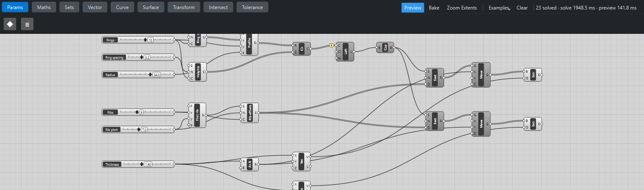
Task: Open the Params tab
Action: [14, 7]
